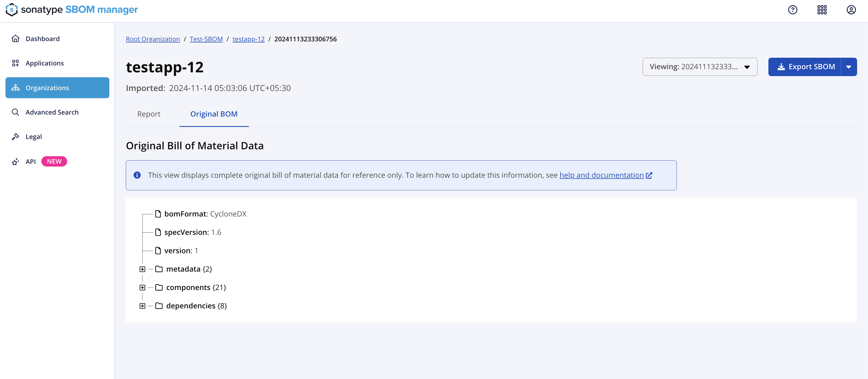Click the external link icon after documentation
Viewport: 868px width, 379px height.
(x=649, y=175)
